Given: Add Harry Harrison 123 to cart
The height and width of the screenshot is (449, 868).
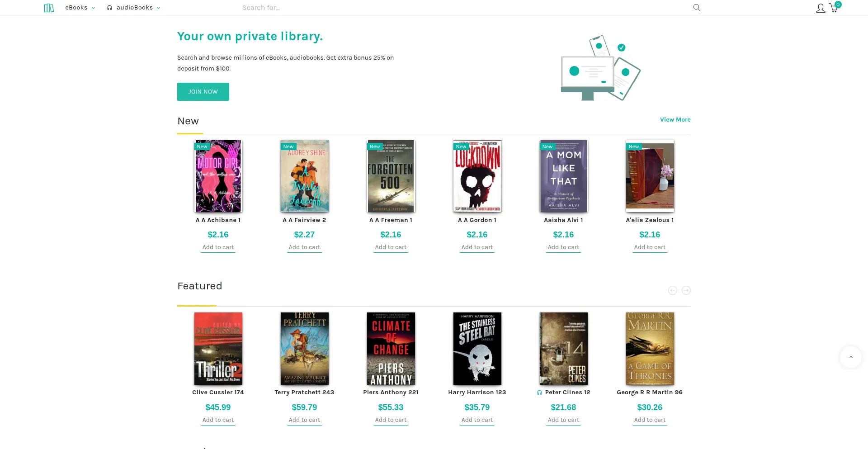Looking at the screenshot, I should coord(477,420).
